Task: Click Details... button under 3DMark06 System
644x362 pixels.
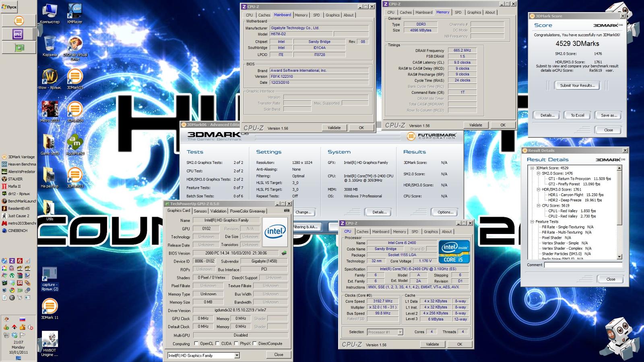Action: [x=379, y=212]
